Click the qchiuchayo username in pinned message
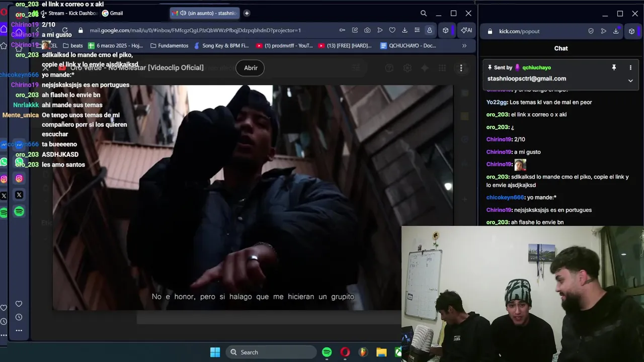Viewport: 644px width, 362px height. pos(536,67)
